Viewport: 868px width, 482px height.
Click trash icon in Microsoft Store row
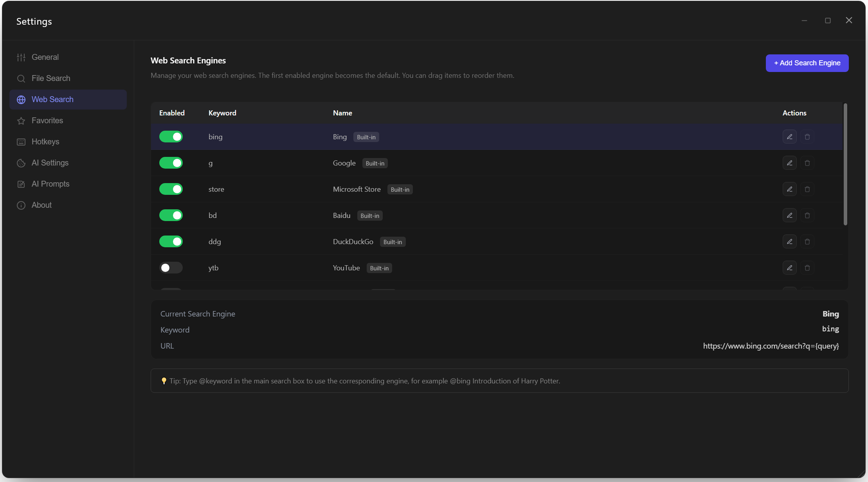point(807,189)
